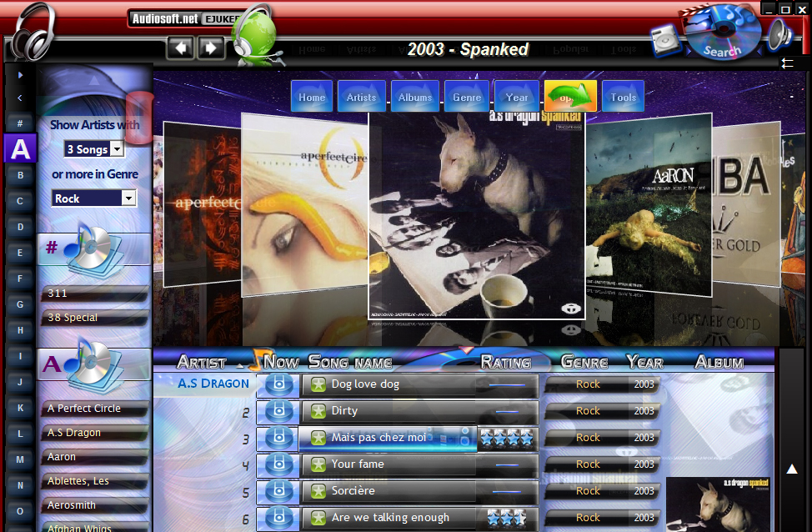Set the rating for Dog love dog
812x532 pixels.
click(x=507, y=385)
